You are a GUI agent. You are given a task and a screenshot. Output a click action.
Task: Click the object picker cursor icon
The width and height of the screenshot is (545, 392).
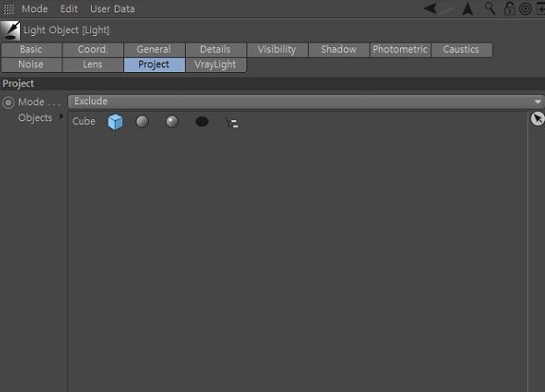537,118
